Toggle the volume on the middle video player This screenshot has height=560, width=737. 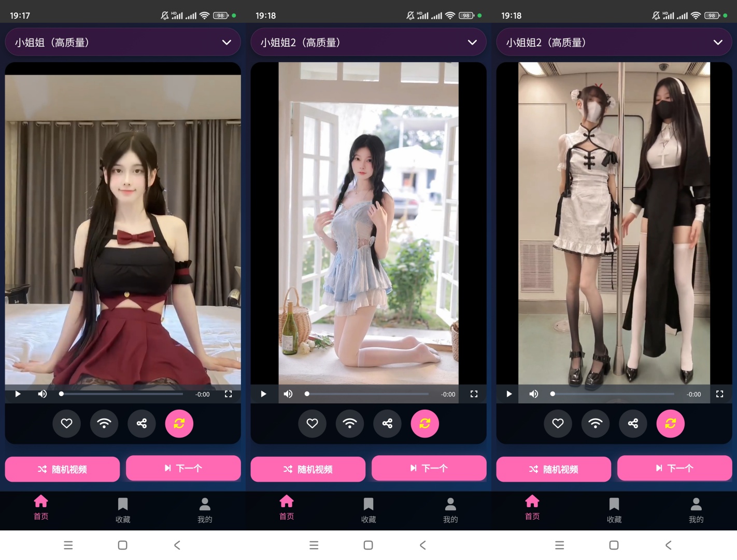tap(288, 394)
